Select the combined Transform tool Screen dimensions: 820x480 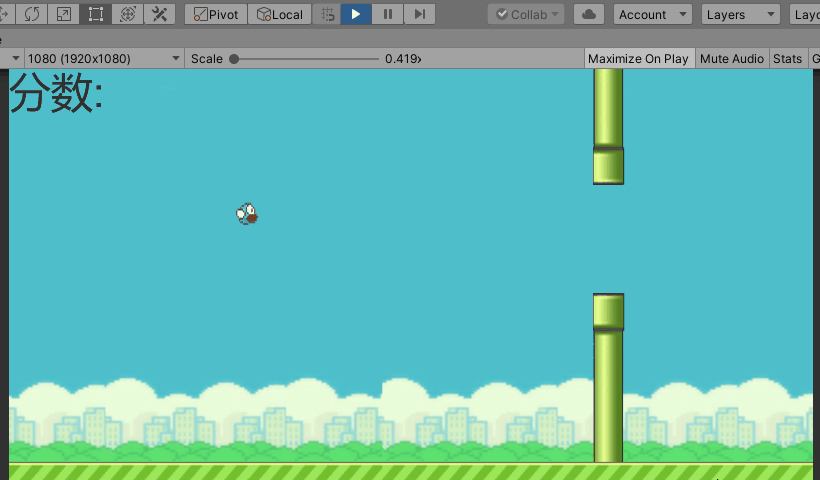tap(127, 14)
